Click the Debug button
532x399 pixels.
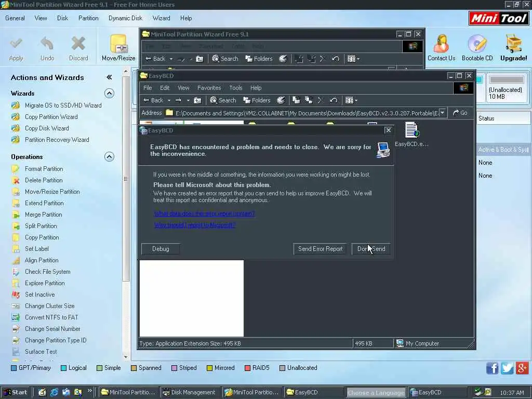tap(161, 249)
